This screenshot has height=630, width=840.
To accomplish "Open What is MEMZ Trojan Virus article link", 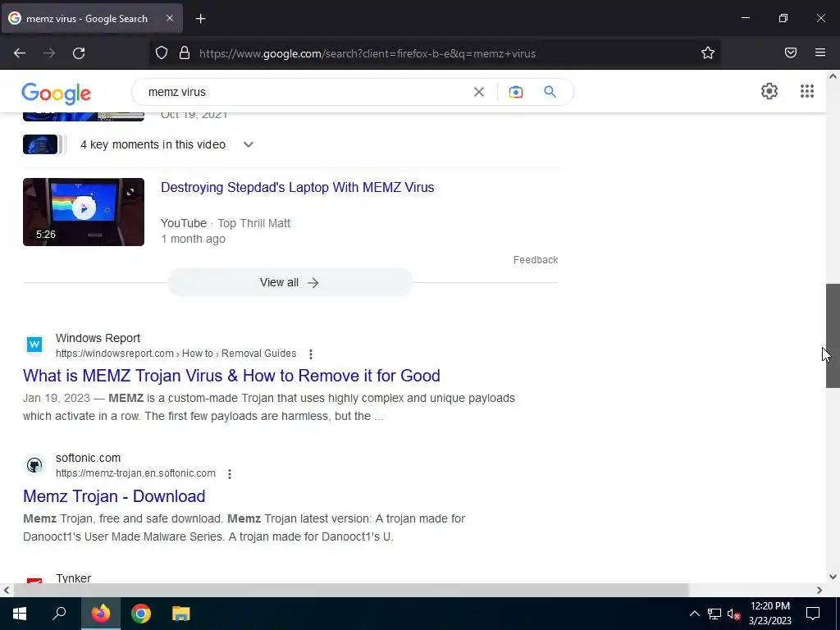I will coord(231,376).
